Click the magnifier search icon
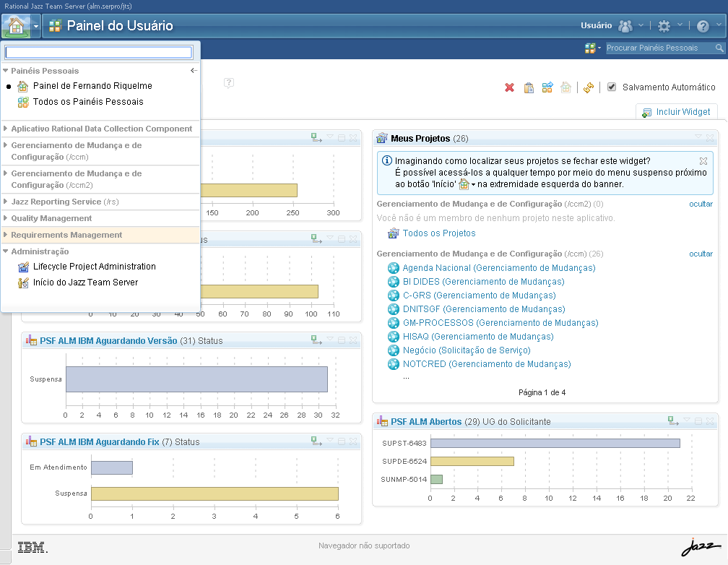728x565 pixels. coord(719,48)
